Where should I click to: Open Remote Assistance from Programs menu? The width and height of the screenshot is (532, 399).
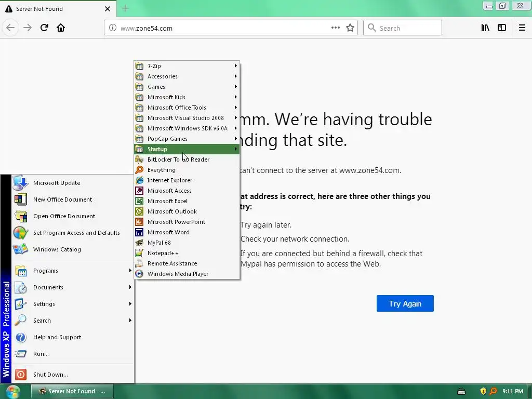click(187, 263)
